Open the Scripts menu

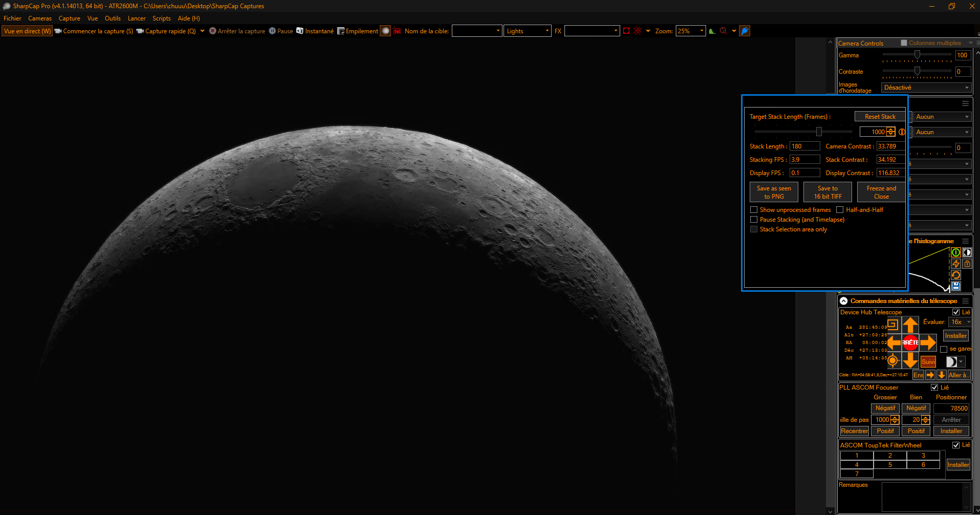coord(162,18)
